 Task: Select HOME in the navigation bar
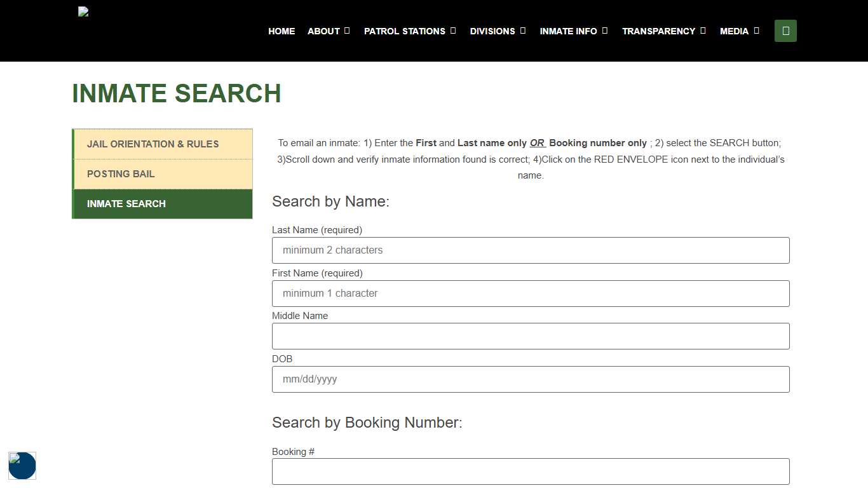pyautogui.click(x=281, y=30)
